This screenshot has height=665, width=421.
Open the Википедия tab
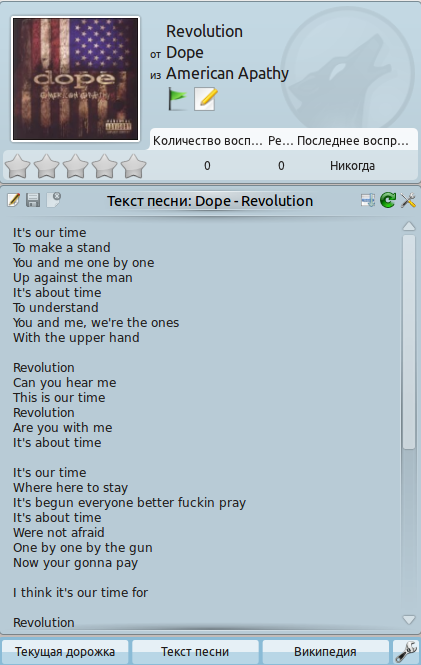[325, 652]
